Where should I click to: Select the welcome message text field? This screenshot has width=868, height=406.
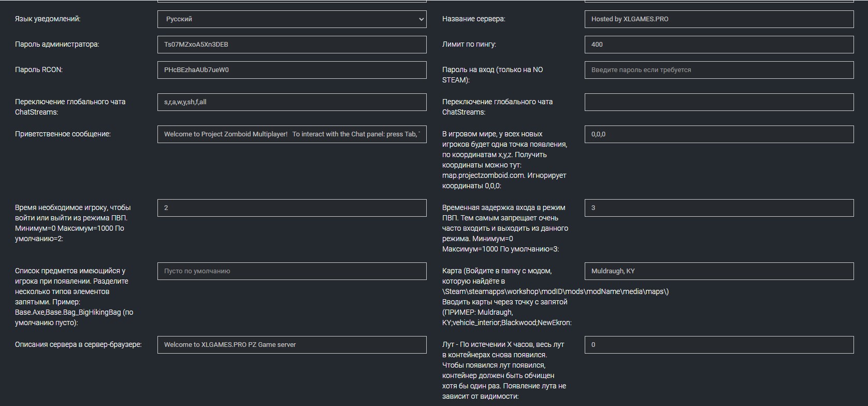tap(292, 134)
